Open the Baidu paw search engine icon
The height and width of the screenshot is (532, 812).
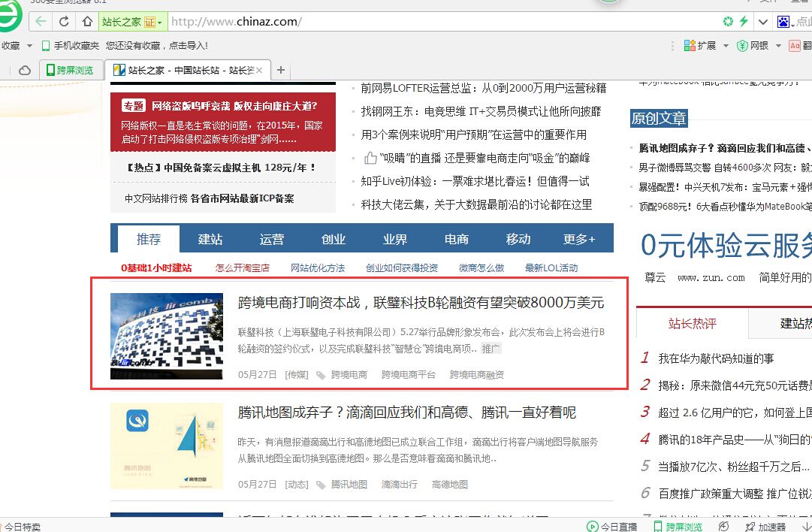[x=783, y=22]
